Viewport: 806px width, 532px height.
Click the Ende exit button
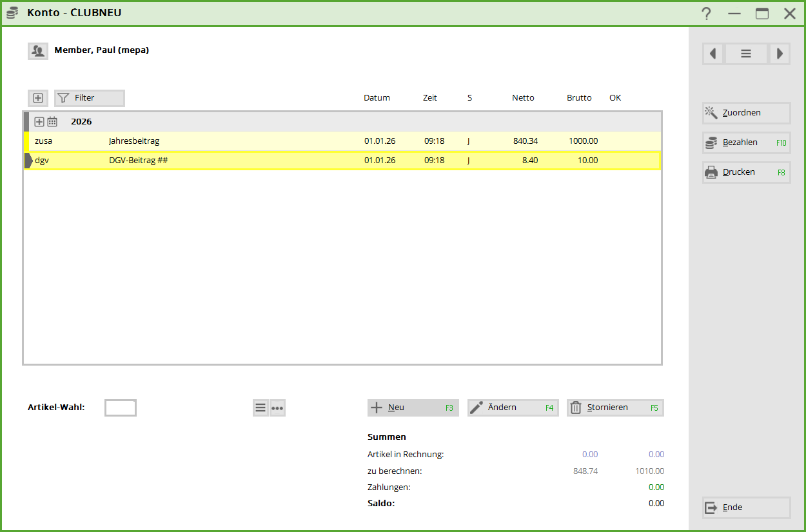(x=746, y=507)
